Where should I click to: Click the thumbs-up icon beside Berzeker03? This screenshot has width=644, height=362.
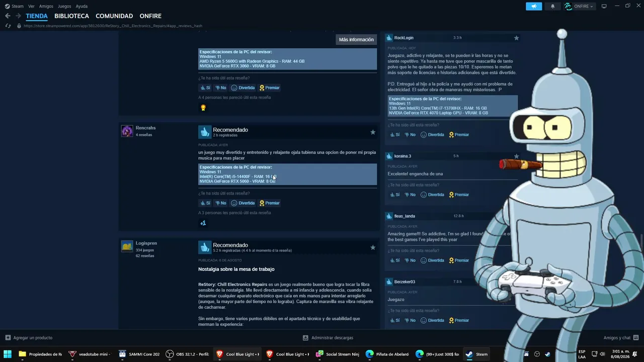point(389,282)
